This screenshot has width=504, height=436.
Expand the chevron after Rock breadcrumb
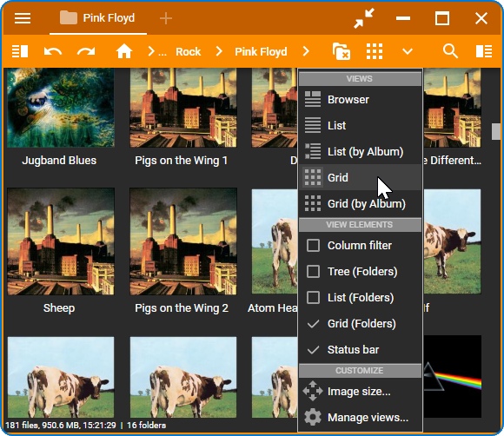click(219, 51)
